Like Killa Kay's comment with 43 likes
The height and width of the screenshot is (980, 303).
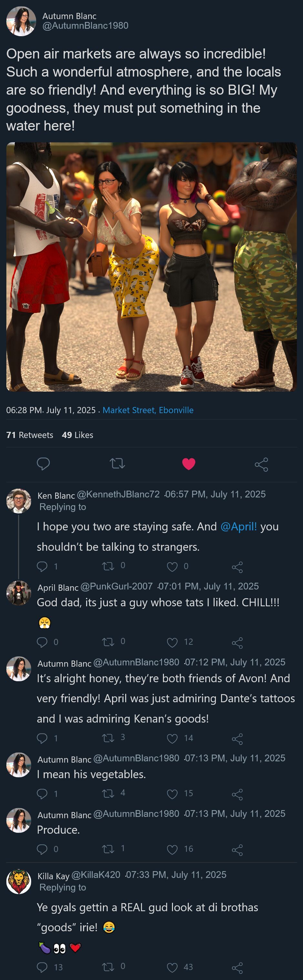[x=172, y=967]
